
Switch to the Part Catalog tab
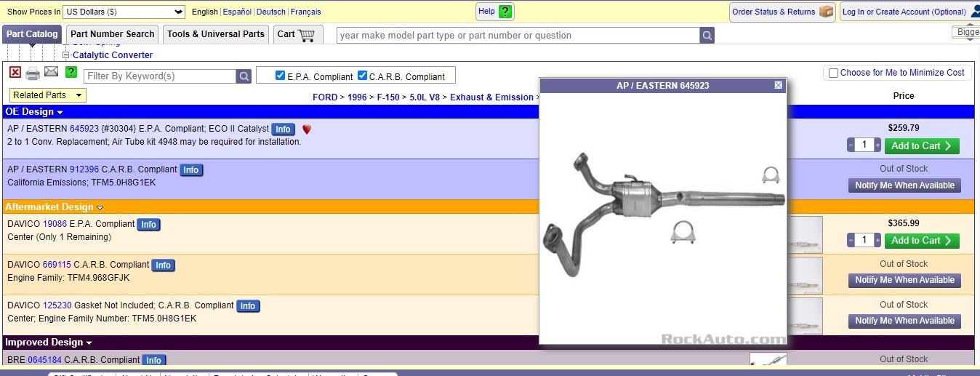32,34
